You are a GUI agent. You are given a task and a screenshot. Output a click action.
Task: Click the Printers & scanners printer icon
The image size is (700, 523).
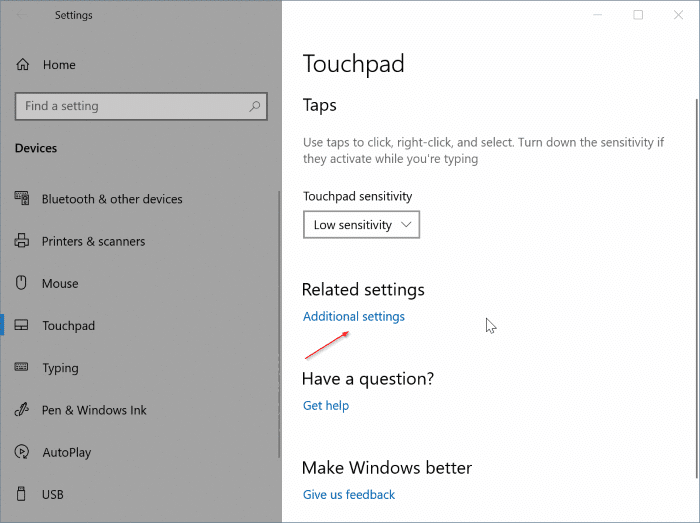21,241
